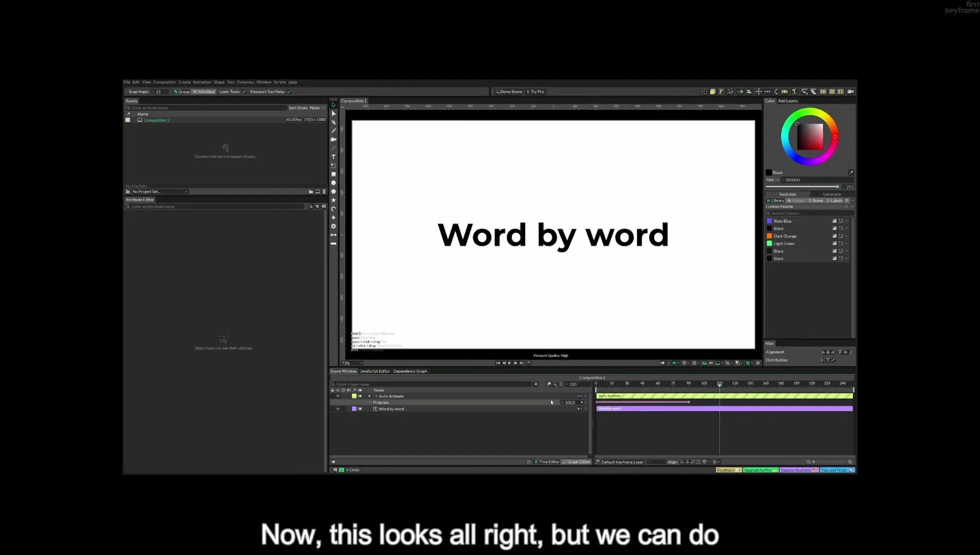Switch to the JavaScript Editor tab

(375, 371)
